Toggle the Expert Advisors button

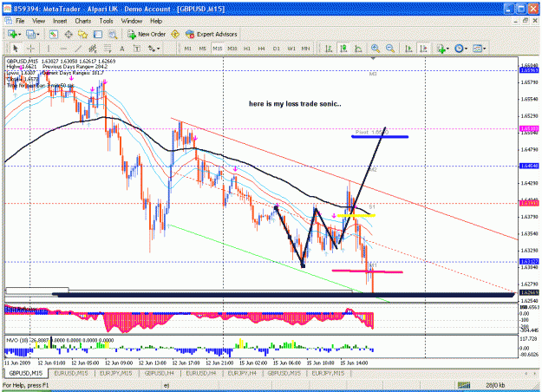coord(212,34)
